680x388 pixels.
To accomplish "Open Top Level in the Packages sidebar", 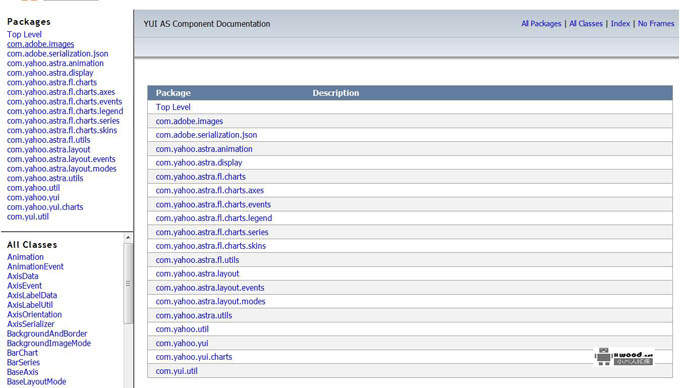I will [24, 35].
